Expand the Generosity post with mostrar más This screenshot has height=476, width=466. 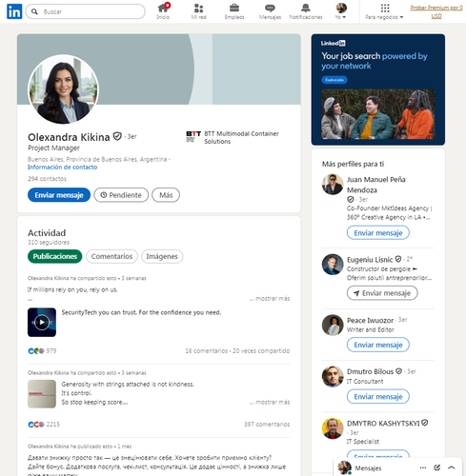point(270,402)
